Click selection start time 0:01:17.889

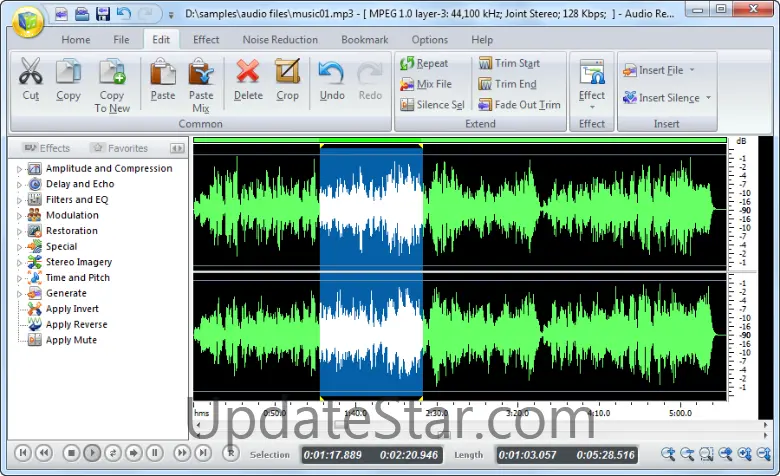332,455
